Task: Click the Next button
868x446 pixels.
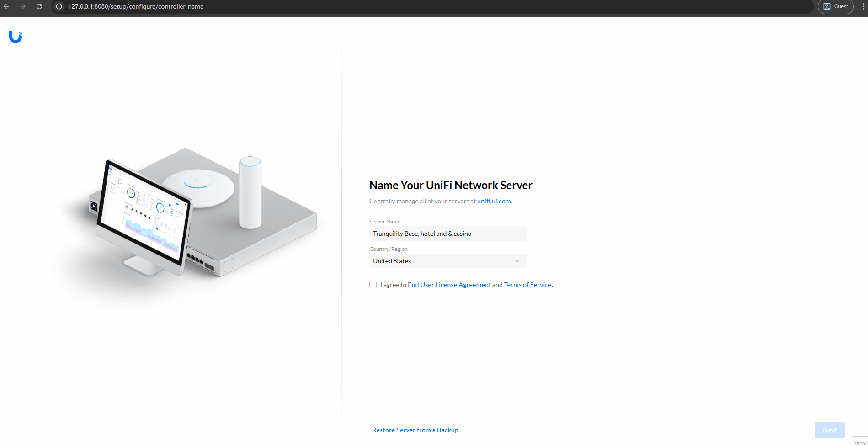Action: click(829, 430)
